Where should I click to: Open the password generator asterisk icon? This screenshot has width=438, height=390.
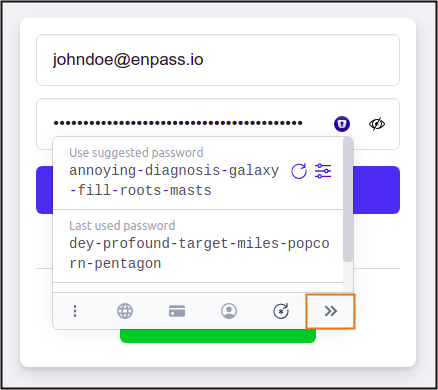pos(281,311)
